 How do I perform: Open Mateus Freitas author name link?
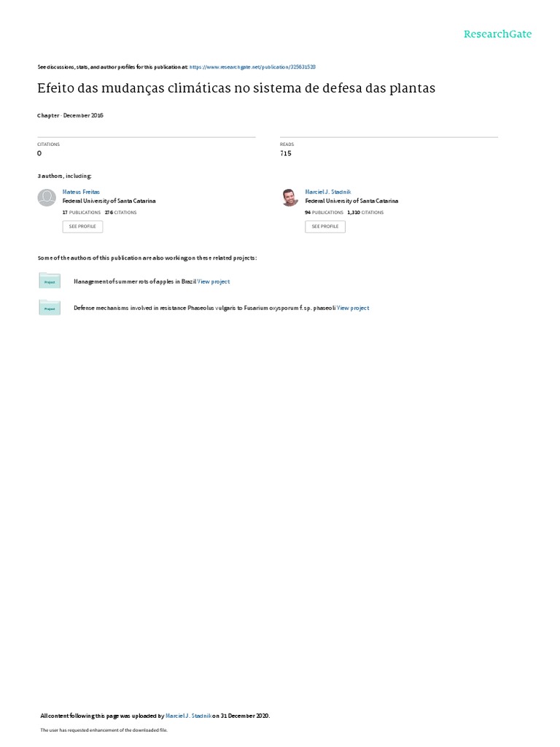81,192
